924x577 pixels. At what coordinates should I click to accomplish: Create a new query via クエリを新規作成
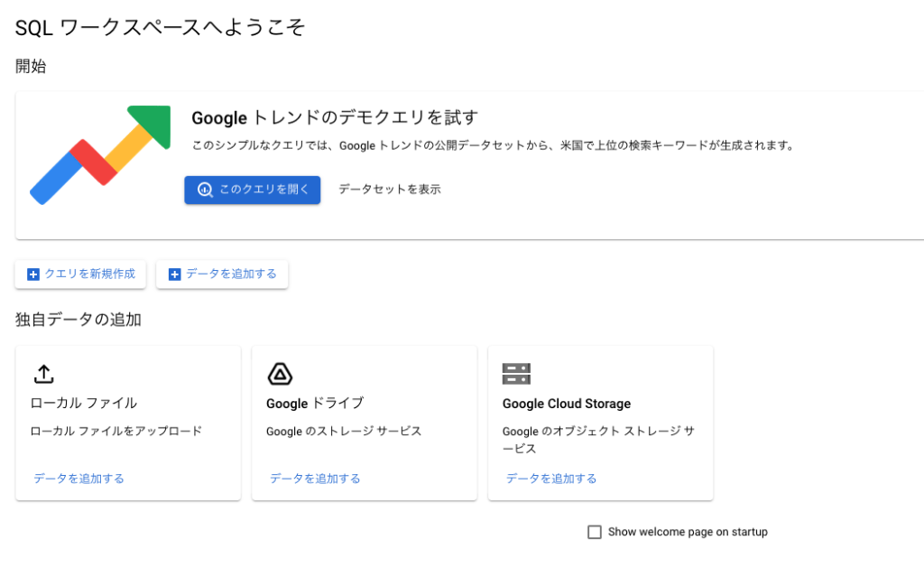point(81,275)
